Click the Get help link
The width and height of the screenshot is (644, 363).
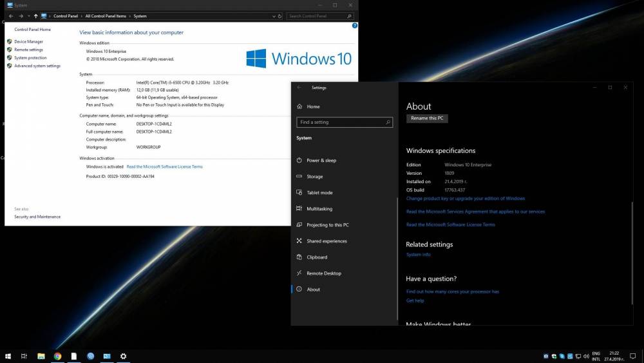[x=415, y=301]
